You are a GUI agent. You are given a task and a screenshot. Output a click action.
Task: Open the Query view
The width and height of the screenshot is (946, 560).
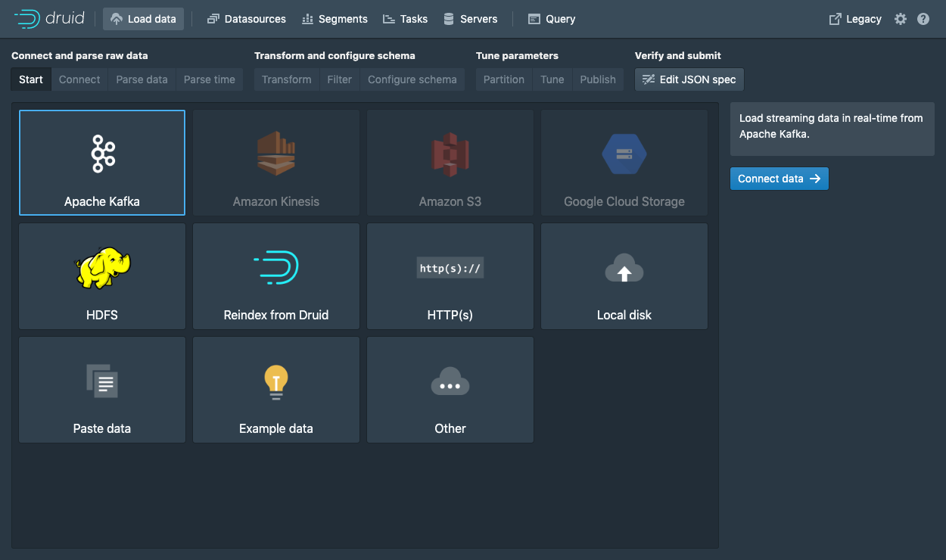pyautogui.click(x=552, y=19)
